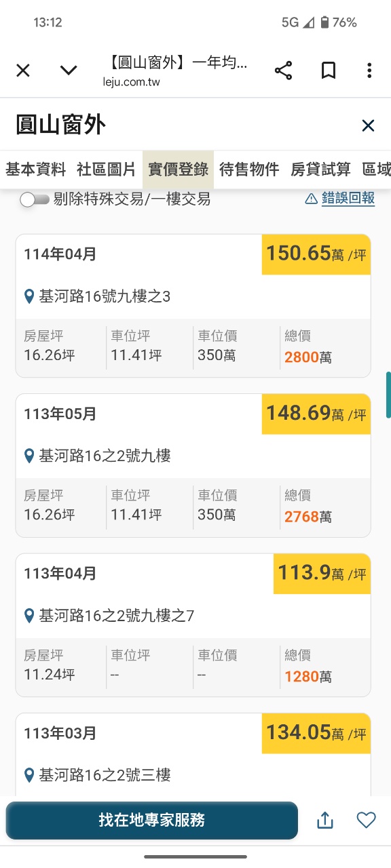Open the 113年05月 transaction card
Screen dimensions: 391x868
193,465
